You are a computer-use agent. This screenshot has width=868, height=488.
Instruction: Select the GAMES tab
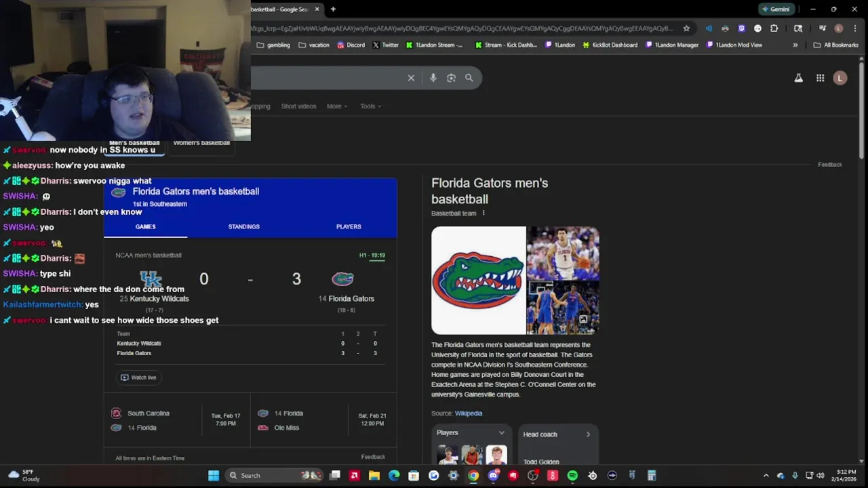(145, 226)
